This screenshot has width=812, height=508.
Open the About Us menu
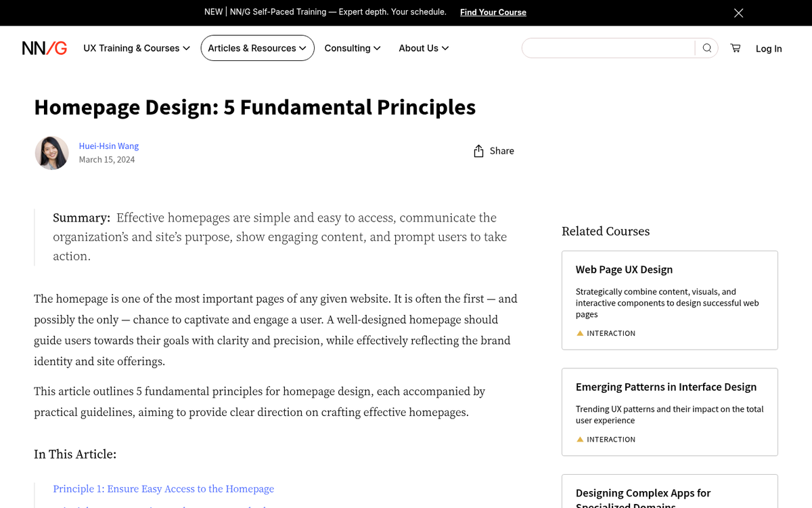[x=423, y=48]
